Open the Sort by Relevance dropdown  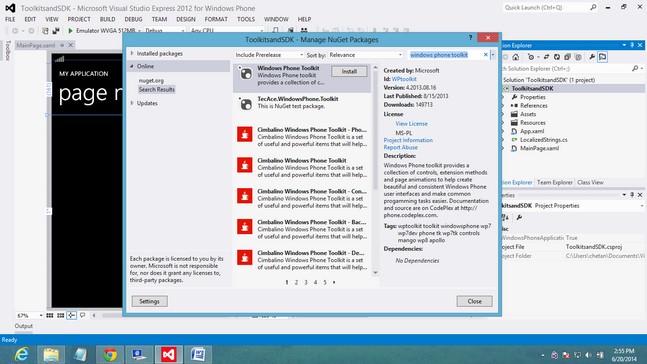(366, 54)
